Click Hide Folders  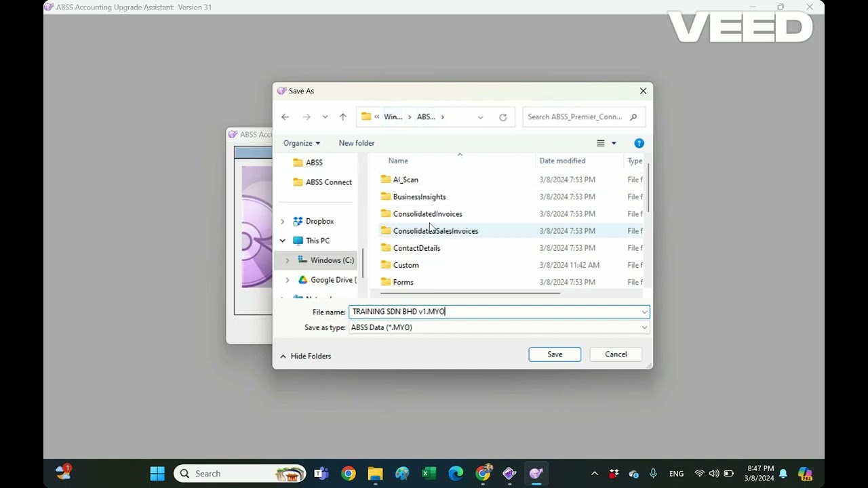click(305, 356)
